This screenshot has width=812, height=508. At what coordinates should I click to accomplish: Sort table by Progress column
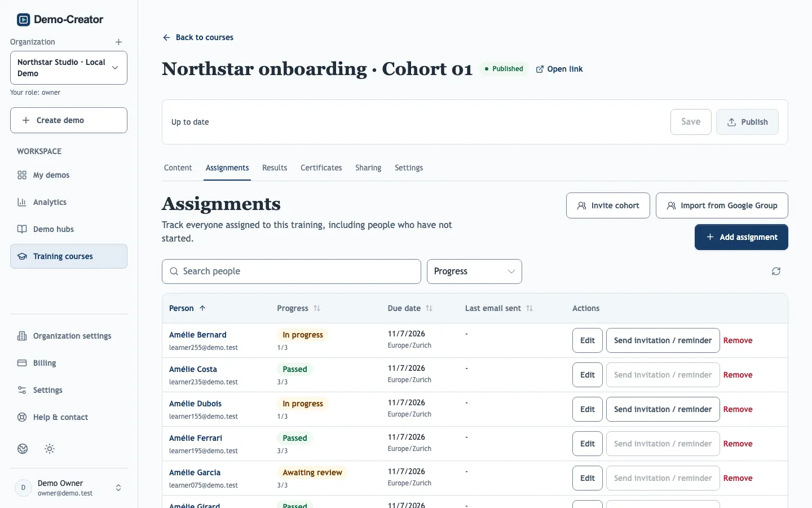click(x=299, y=308)
